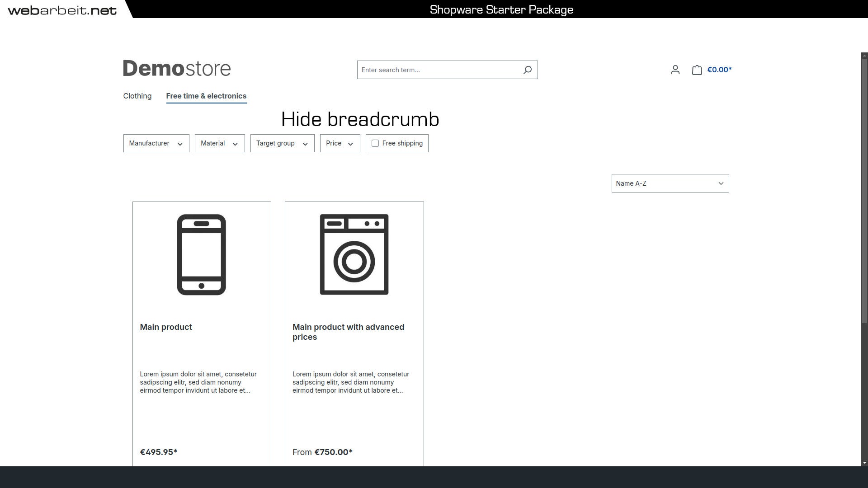868x488 pixels.
Task: Expand the Name A-Z sort dropdown
Action: point(670,183)
